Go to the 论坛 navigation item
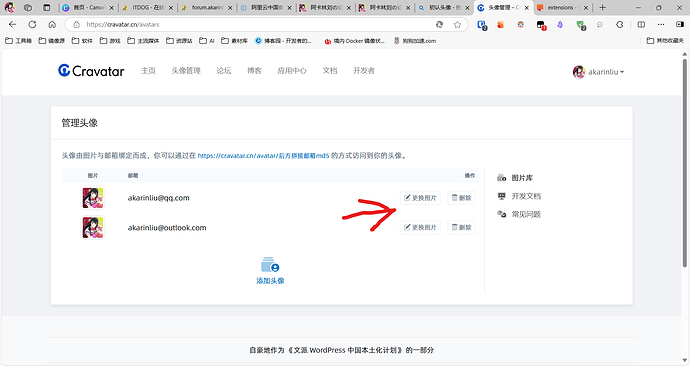690x366 pixels. click(224, 71)
